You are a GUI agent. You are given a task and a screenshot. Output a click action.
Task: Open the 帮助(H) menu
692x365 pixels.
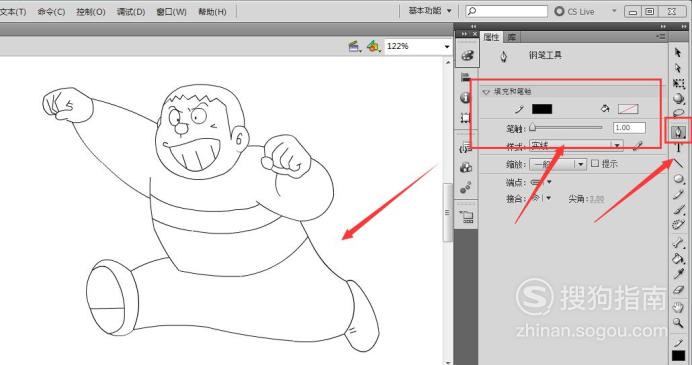point(212,12)
